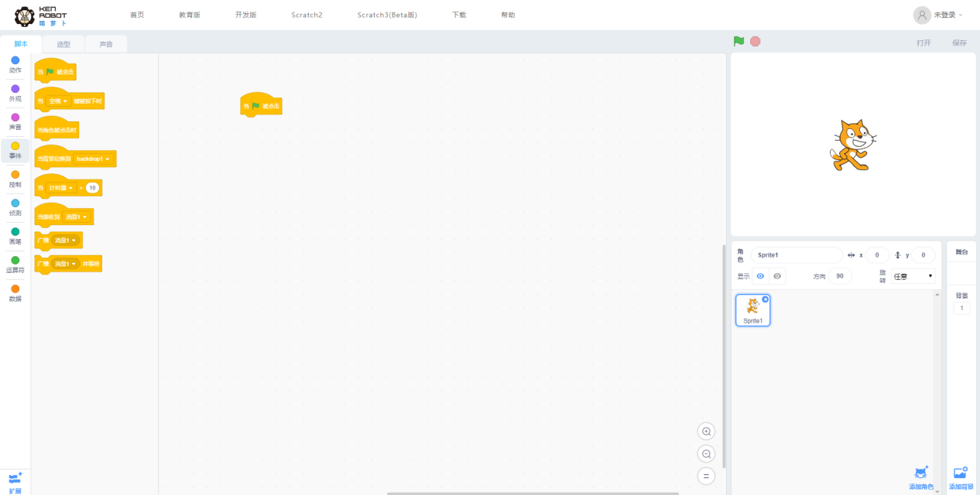This screenshot has height=495, width=980.
Task: Open the 空格 key dropdown in palette block
Action: pyautogui.click(x=58, y=101)
